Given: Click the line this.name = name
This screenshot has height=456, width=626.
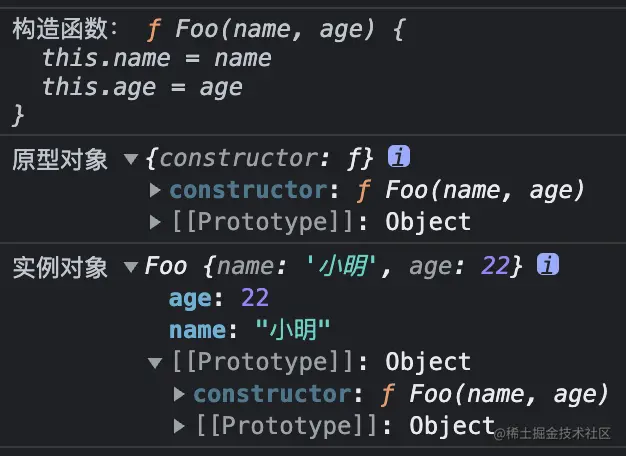Looking at the screenshot, I should coord(157,58).
